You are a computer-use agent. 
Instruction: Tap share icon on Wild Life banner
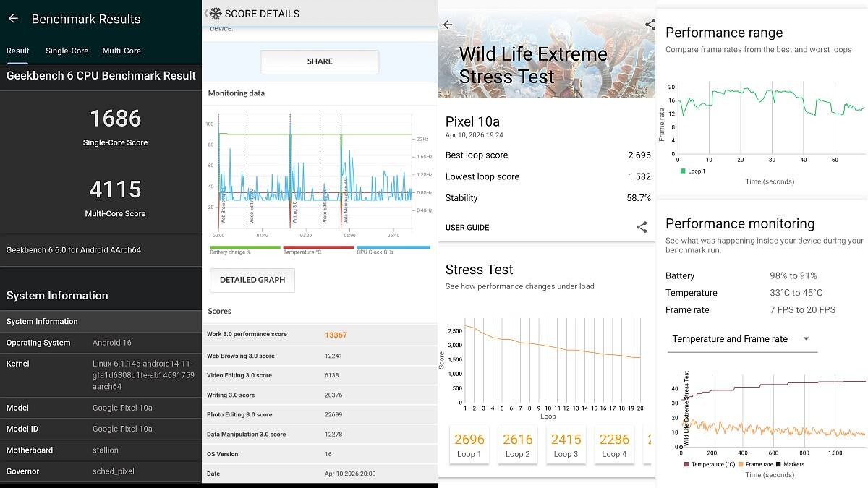650,25
